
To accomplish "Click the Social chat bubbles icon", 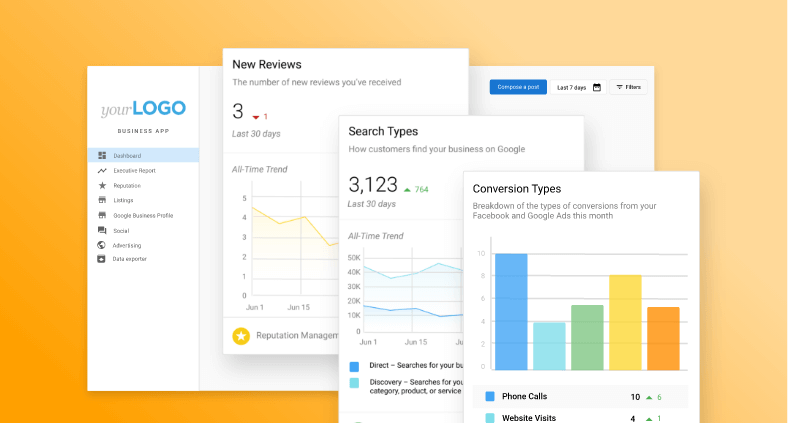I will click(x=102, y=230).
